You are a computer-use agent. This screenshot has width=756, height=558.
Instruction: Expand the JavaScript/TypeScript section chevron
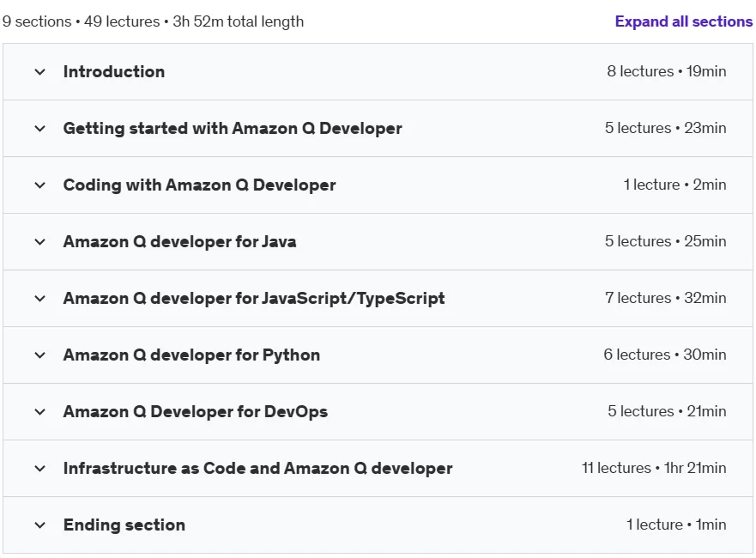(40, 299)
